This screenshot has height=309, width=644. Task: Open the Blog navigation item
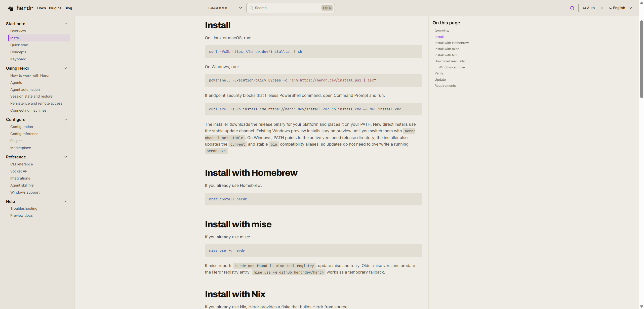[x=68, y=8]
